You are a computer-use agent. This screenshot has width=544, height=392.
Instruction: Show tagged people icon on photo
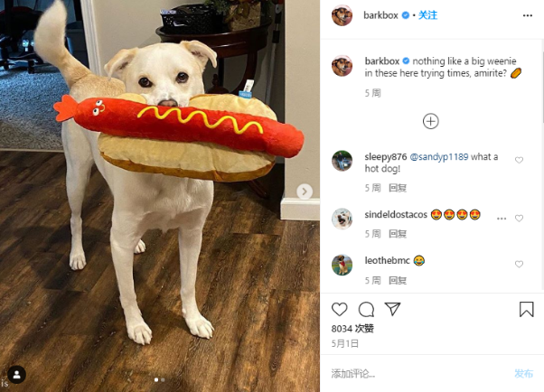click(16, 375)
